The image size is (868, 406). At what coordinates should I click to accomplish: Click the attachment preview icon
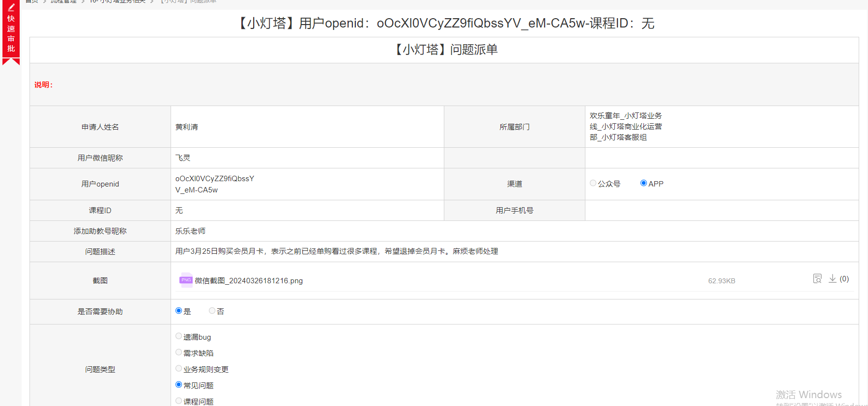tap(817, 279)
